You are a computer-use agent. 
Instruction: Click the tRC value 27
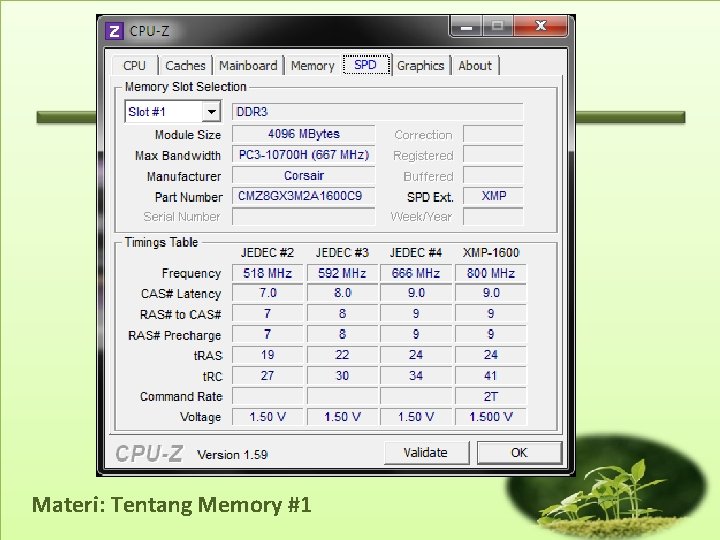point(267,376)
